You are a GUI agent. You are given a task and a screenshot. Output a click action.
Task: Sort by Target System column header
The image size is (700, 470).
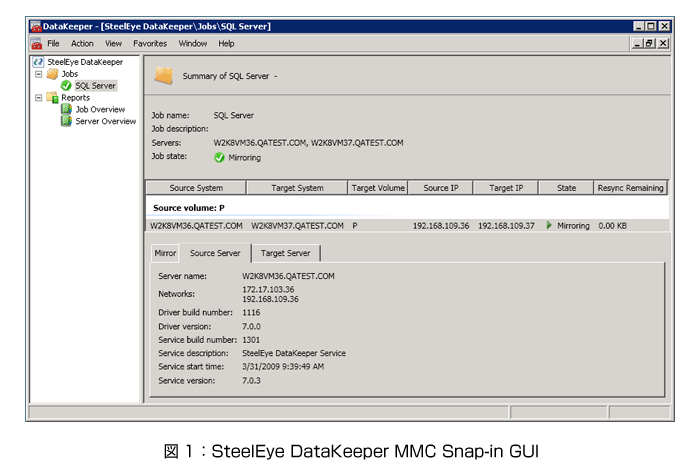297,188
